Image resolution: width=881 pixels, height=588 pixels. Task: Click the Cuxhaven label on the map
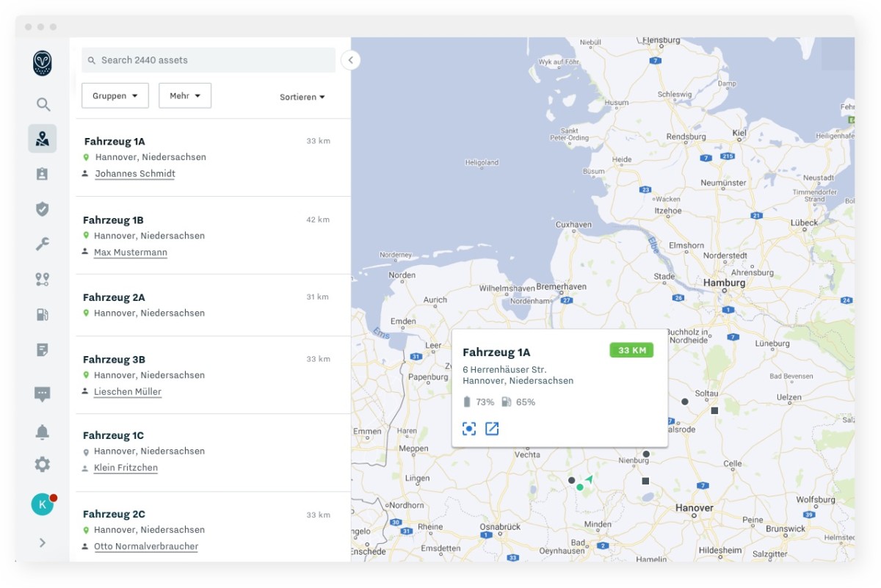(573, 225)
